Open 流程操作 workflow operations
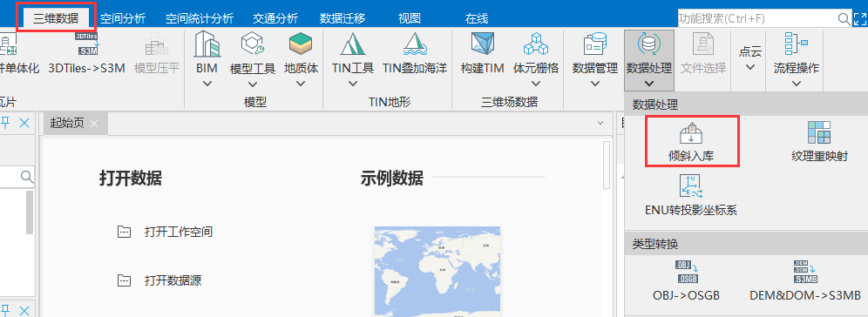868x317 pixels. (x=796, y=54)
